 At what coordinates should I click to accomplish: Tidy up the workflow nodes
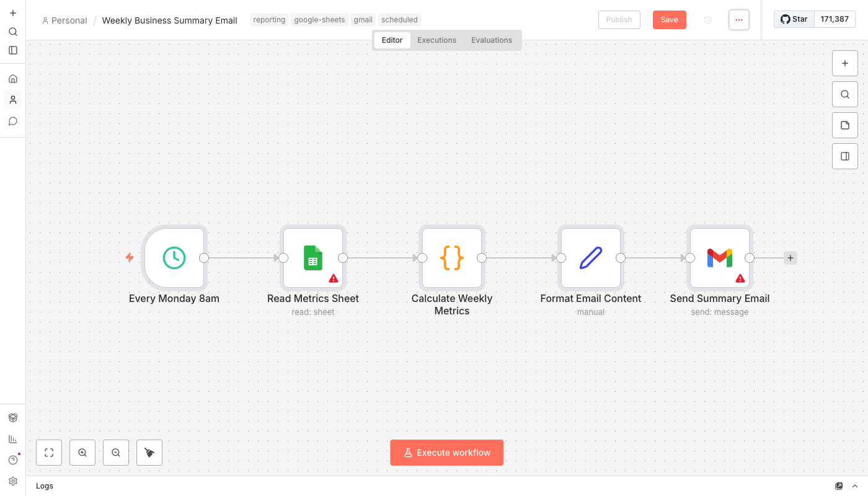coord(149,453)
